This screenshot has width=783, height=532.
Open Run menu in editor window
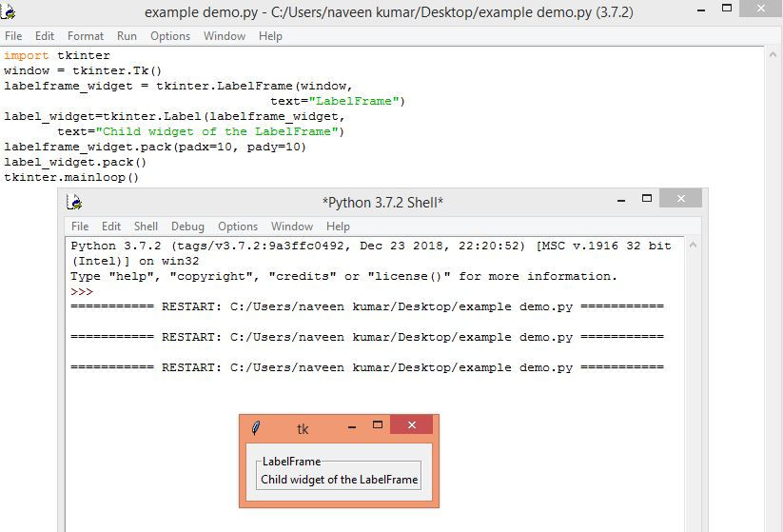click(127, 36)
